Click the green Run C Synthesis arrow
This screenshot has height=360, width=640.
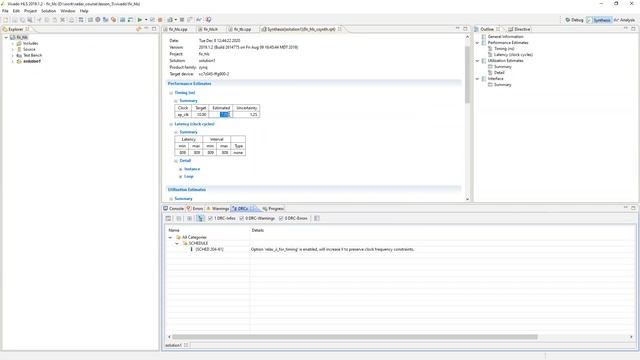(140, 20)
